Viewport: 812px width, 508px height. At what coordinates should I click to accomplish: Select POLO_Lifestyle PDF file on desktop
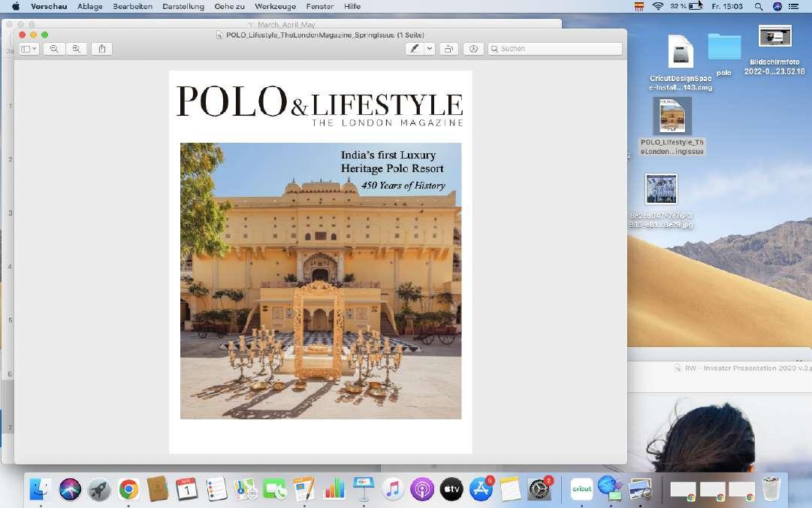point(672,116)
